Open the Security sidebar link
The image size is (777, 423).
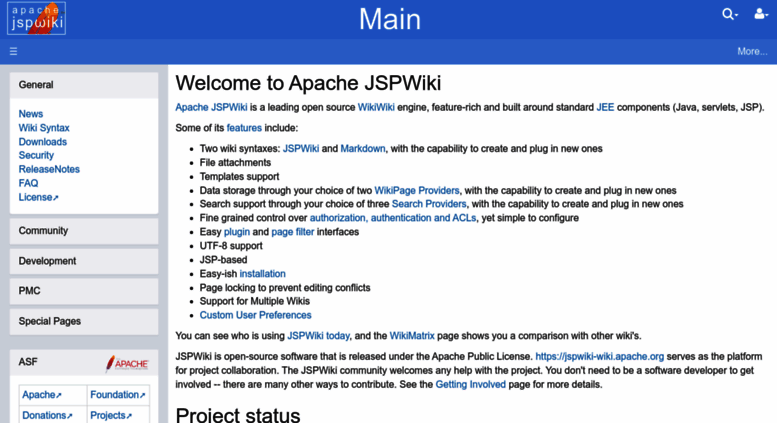(x=36, y=155)
